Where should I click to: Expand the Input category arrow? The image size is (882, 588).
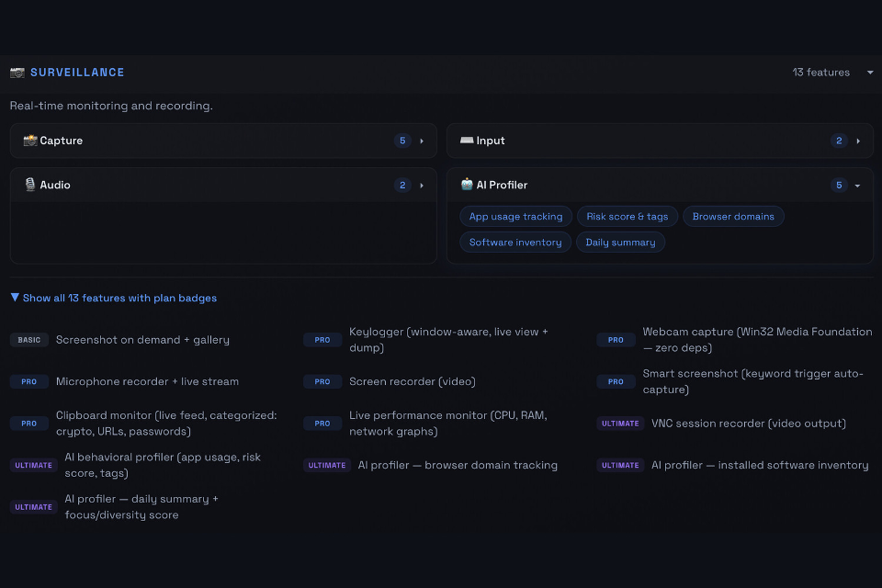click(x=858, y=141)
